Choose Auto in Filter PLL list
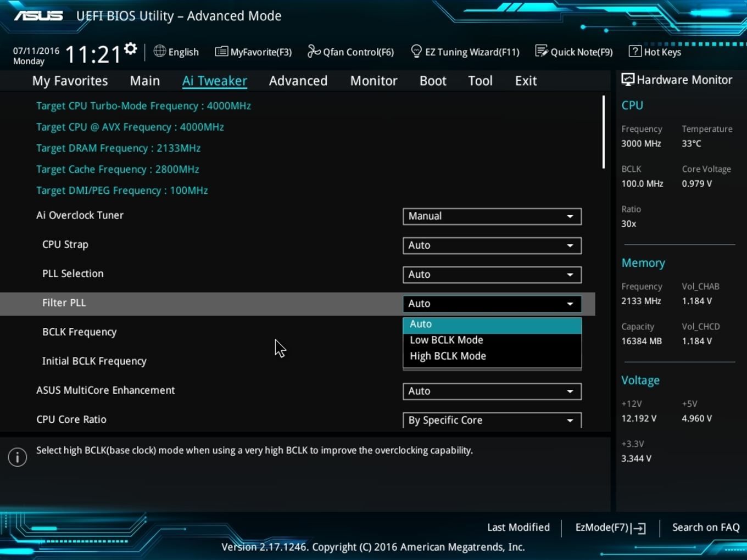 click(x=492, y=324)
